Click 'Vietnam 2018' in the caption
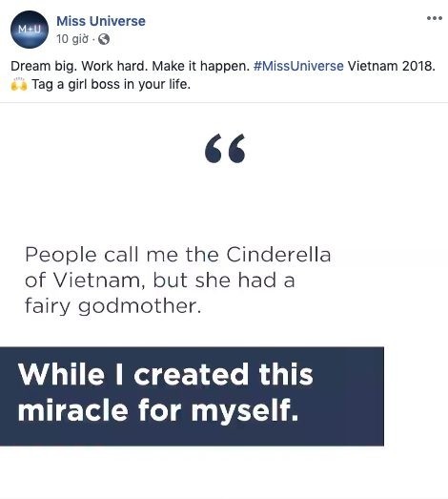 tap(391, 66)
